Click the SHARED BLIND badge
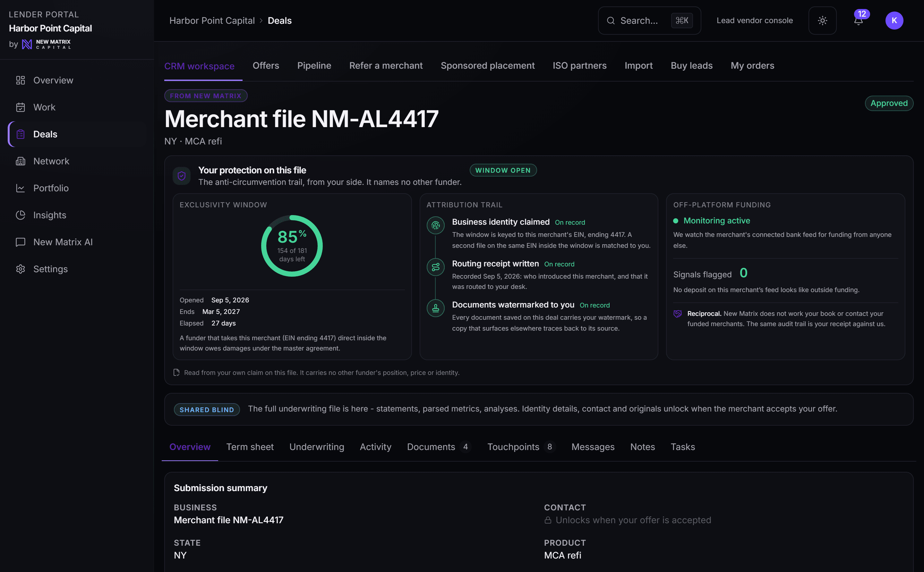 coord(207,410)
